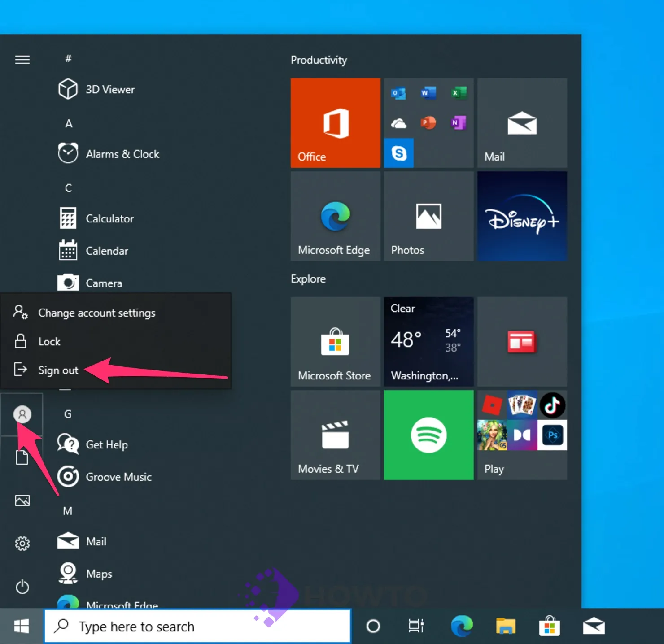Viewport: 664px width, 644px height.
Task: Open TikTok in the Play folder
Action: click(x=552, y=405)
